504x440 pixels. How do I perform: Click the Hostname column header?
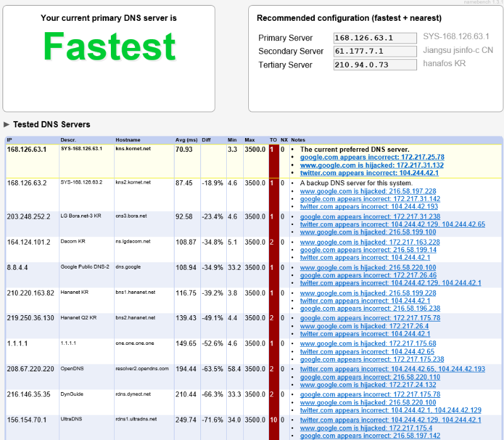click(x=128, y=140)
